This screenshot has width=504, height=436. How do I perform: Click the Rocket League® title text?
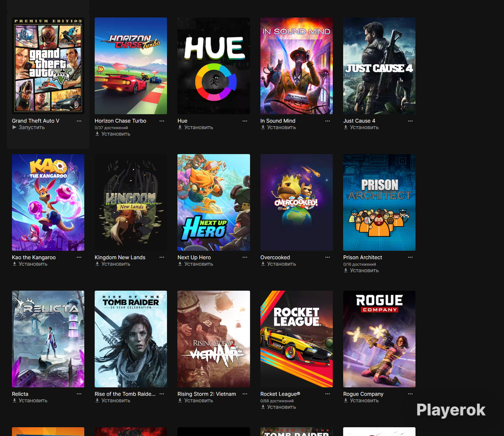[280, 394]
